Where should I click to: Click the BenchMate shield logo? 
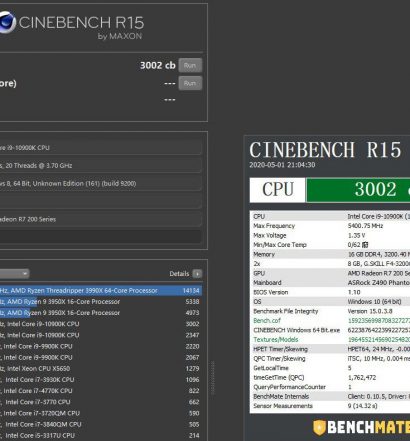[319, 427]
